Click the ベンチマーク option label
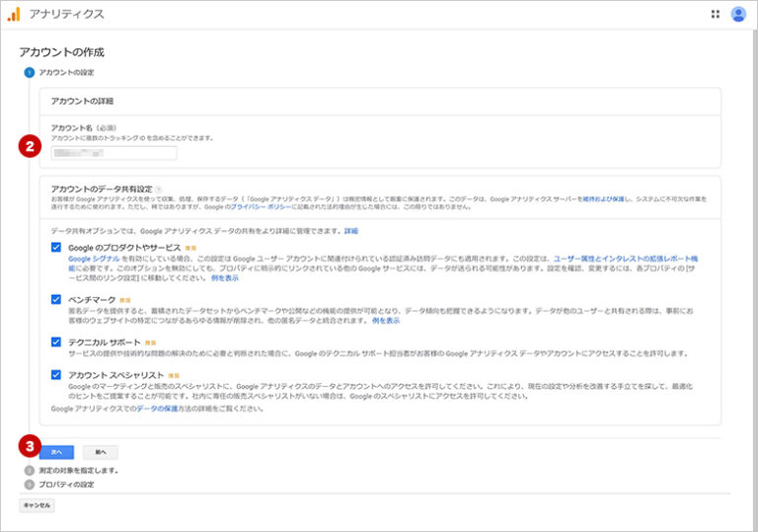758x532 pixels. click(92, 300)
